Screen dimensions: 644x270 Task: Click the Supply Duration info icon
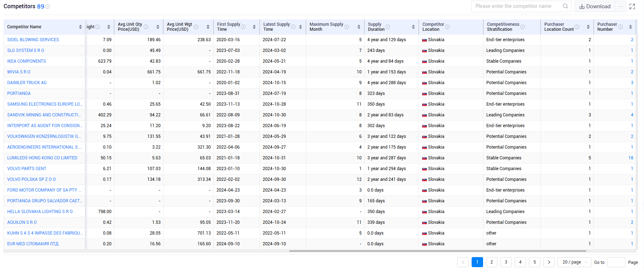tap(388, 27)
